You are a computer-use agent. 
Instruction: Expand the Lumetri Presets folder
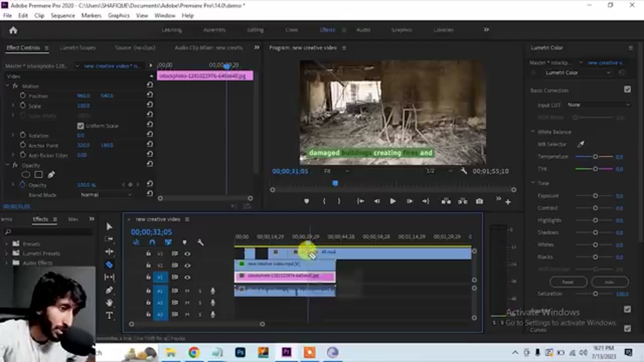pyautogui.click(x=7, y=253)
